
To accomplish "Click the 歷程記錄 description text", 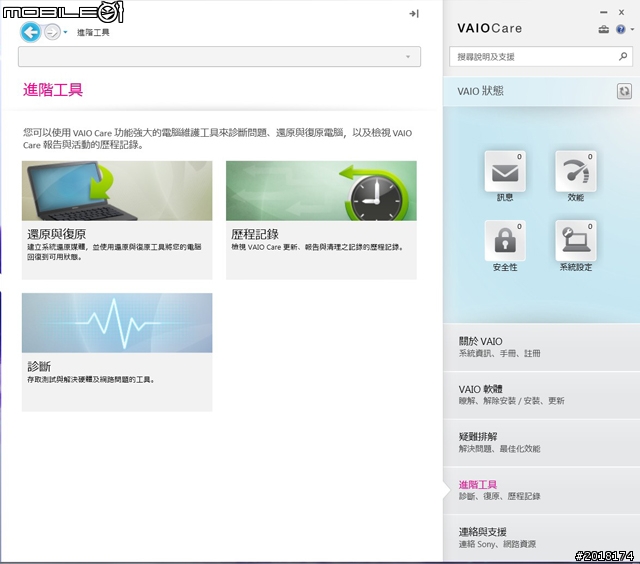I will (317, 247).
